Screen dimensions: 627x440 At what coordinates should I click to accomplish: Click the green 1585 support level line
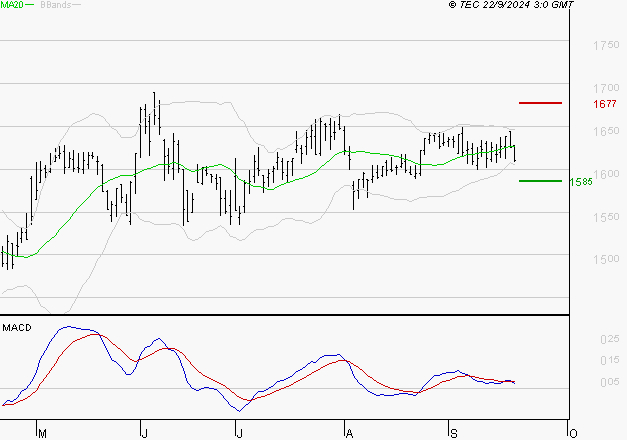[540, 181]
